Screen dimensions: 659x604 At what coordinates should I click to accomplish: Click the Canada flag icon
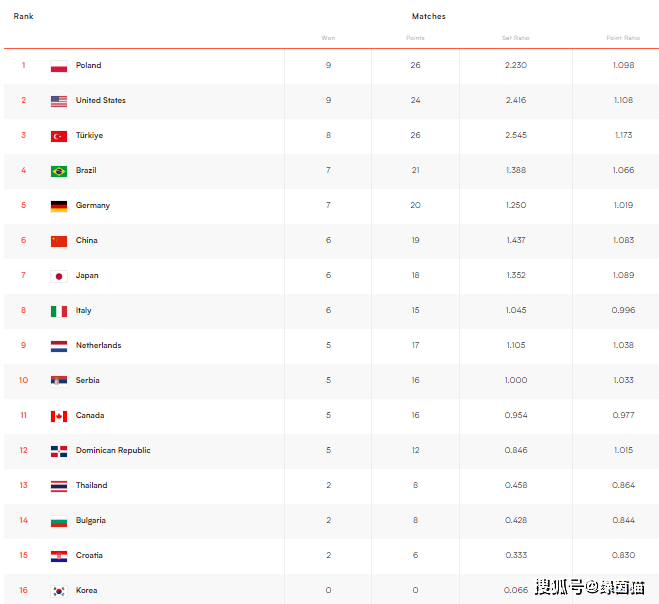59,416
